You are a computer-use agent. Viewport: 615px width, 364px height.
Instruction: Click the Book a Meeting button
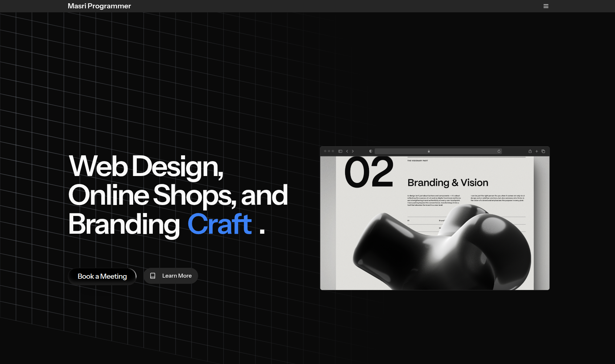pos(102,276)
